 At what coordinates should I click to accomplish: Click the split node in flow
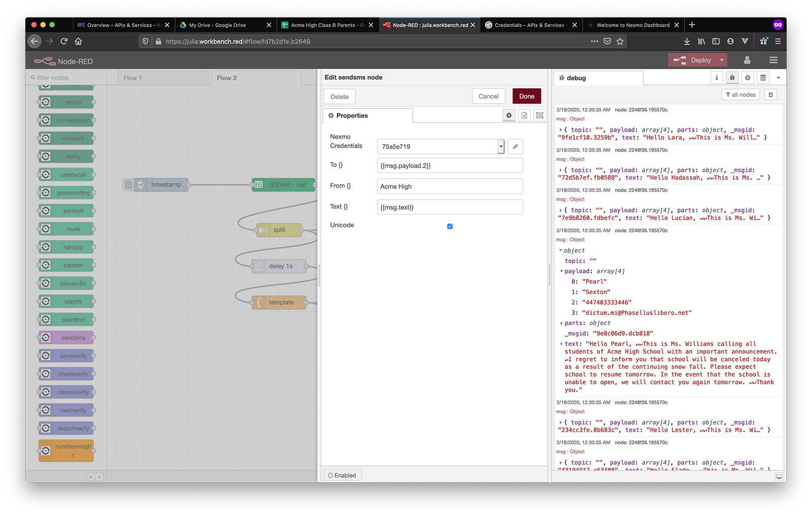(x=279, y=230)
